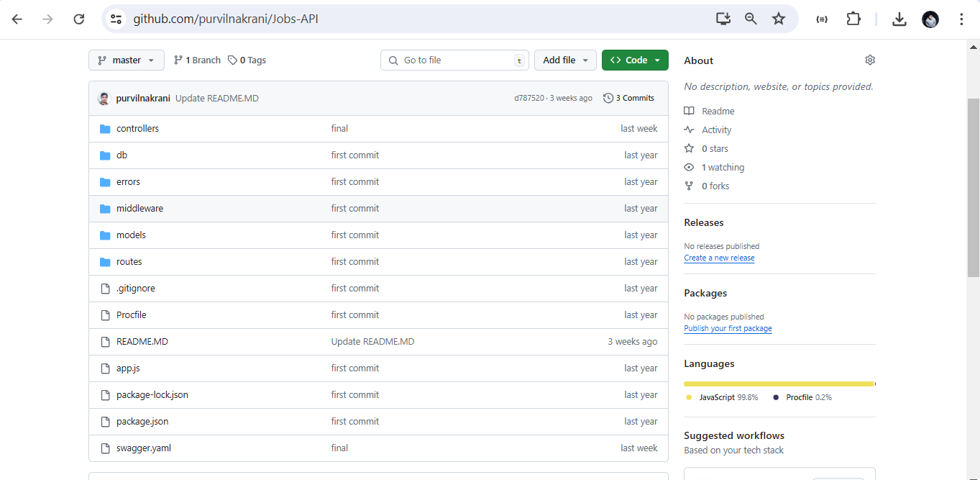Image resolution: width=980 pixels, height=480 pixels.
Task: Select Procfile 0.2% language entry
Action: (802, 397)
